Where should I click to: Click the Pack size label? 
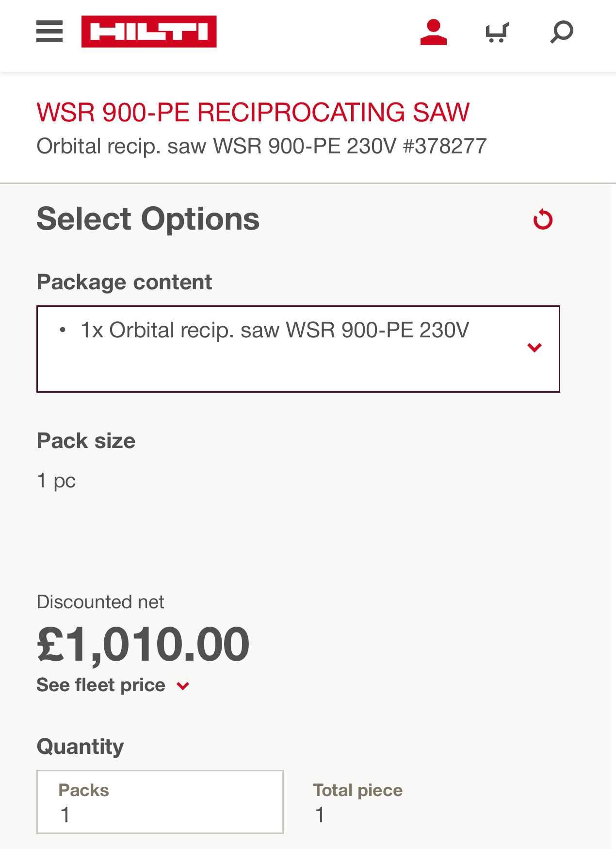pos(86,441)
